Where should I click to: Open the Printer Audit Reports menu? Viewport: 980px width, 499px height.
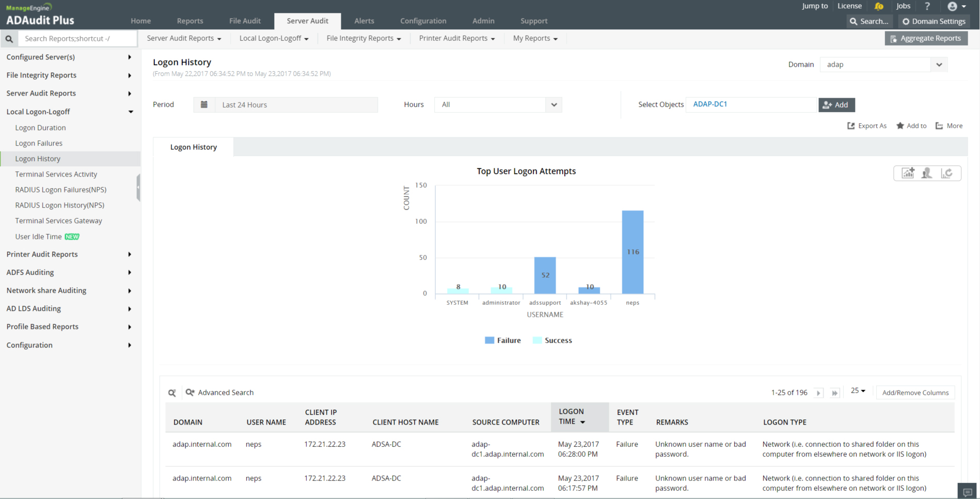click(456, 38)
